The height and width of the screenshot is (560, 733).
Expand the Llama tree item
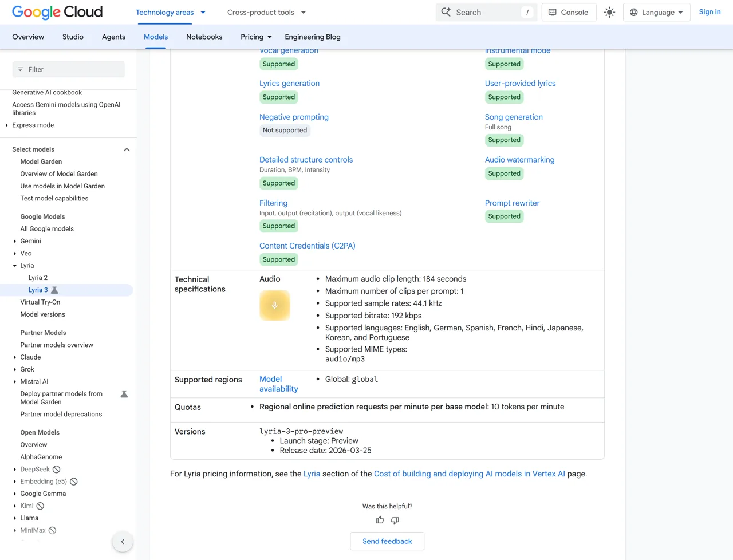pos(15,518)
